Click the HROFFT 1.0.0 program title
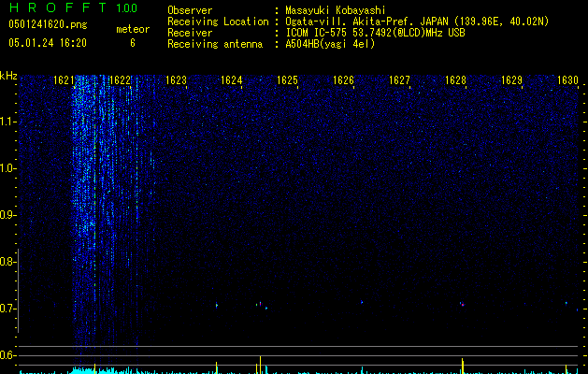This screenshot has height=374, width=588. coord(73,7)
